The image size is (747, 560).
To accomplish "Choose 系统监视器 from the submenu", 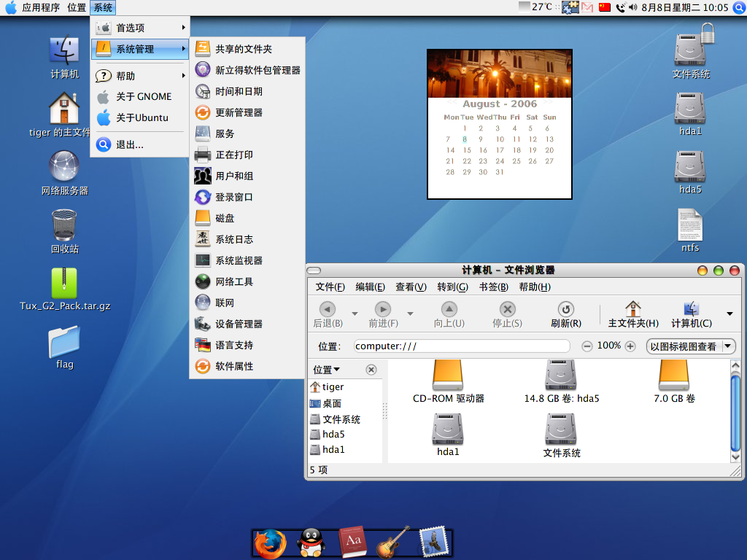I will 247,260.
